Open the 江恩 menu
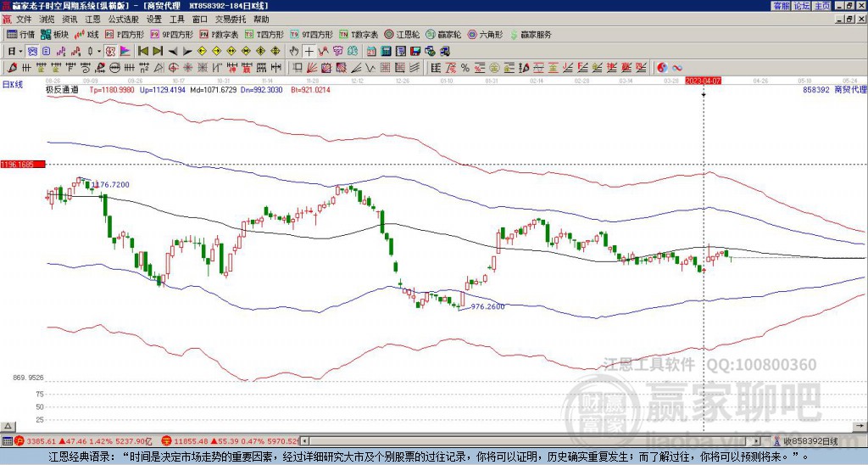The height and width of the screenshot is (465, 868). pos(92,20)
